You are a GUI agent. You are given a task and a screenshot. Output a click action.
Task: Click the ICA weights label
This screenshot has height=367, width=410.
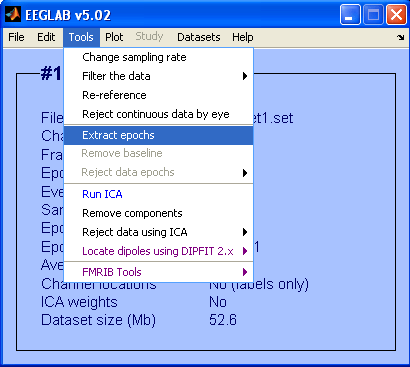(x=79, y=302)
